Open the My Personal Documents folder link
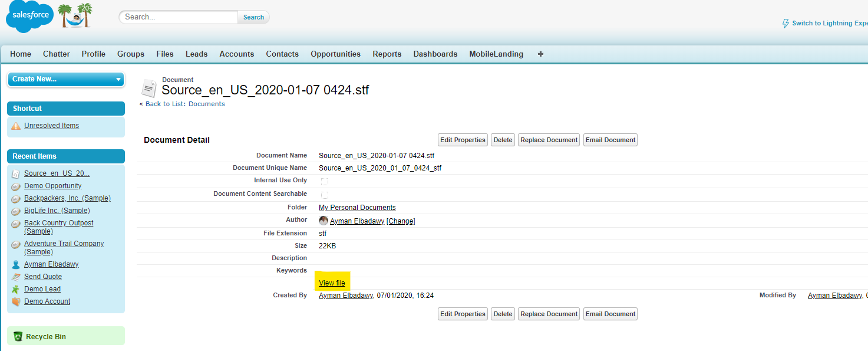The image size is (868, 351). point(357,207)
